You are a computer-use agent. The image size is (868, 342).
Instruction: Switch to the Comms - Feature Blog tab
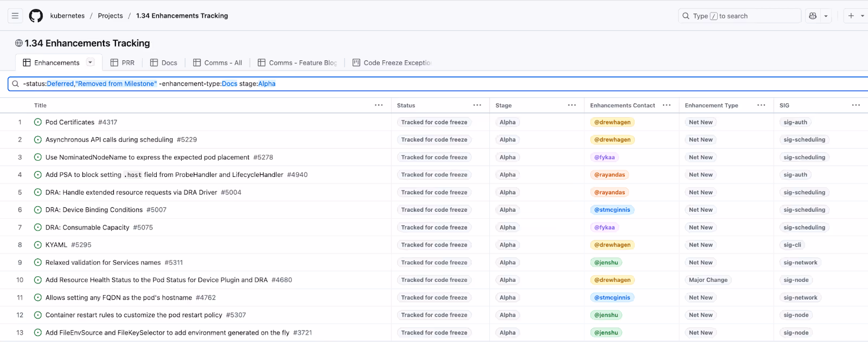pos(297,62)
